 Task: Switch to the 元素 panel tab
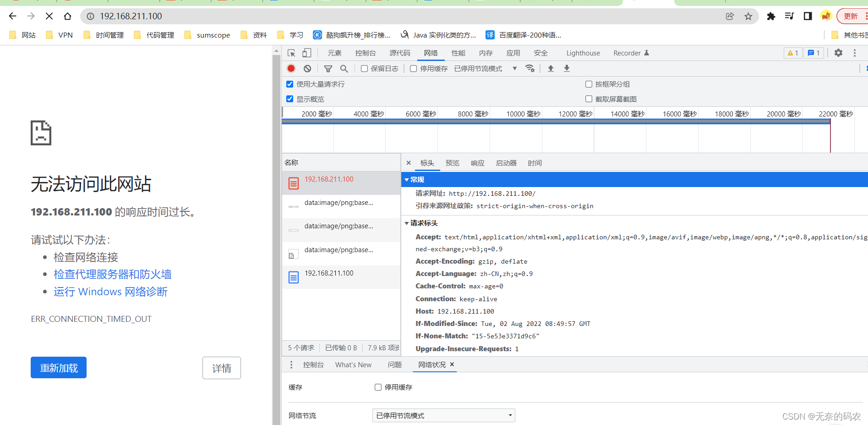click(334, 53)
